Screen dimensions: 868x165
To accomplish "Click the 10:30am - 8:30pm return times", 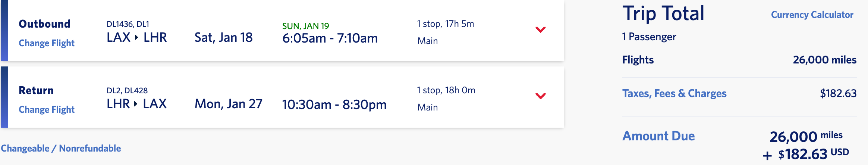I will (334, 105).
